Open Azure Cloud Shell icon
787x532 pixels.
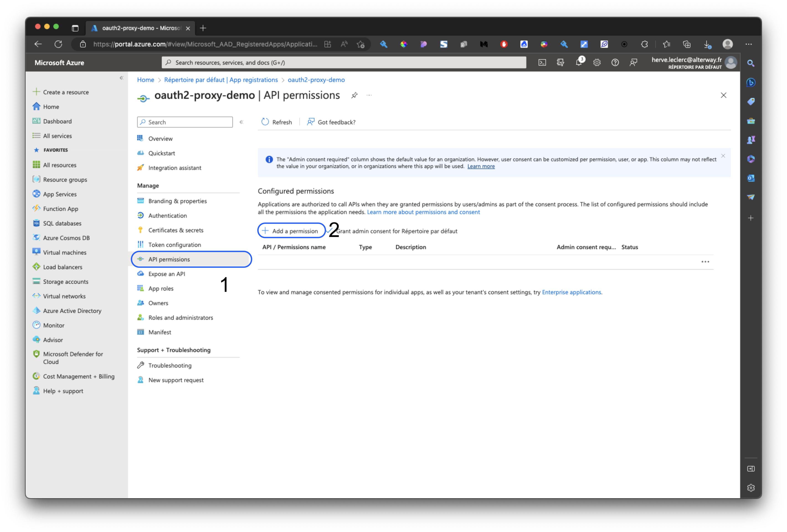(542, 63)
